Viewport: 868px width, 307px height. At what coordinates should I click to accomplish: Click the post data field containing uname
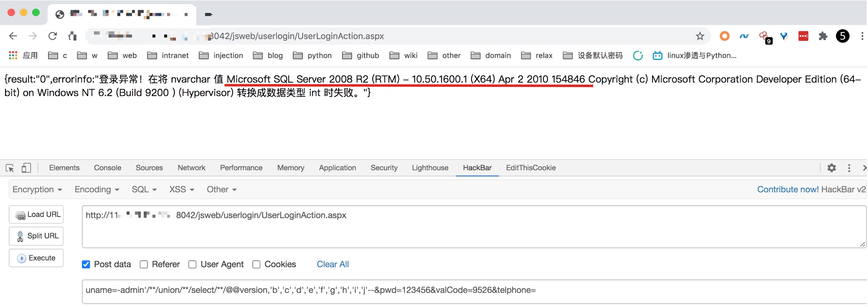(x=474, y=292)
